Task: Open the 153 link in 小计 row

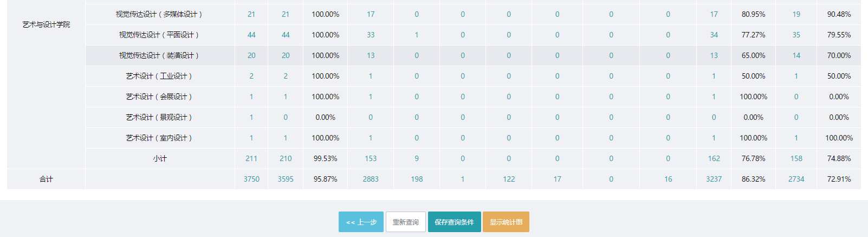Action: pos(371,158)
